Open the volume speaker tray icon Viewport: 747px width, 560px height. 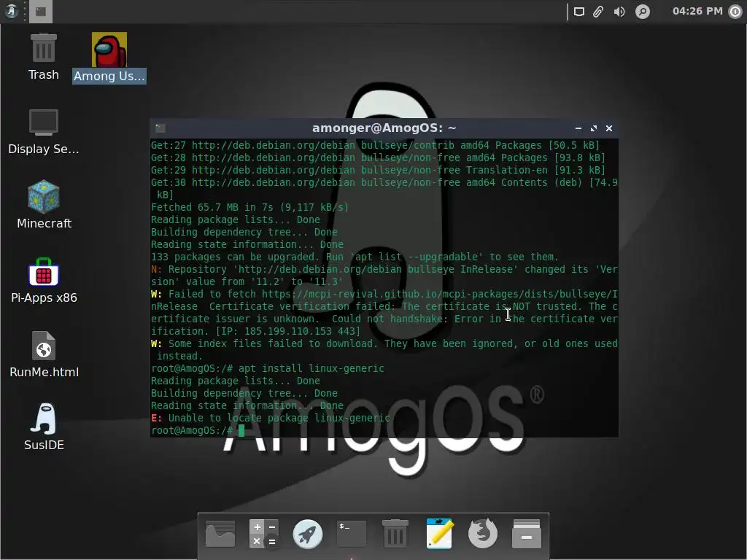click(x=619, y=12)
